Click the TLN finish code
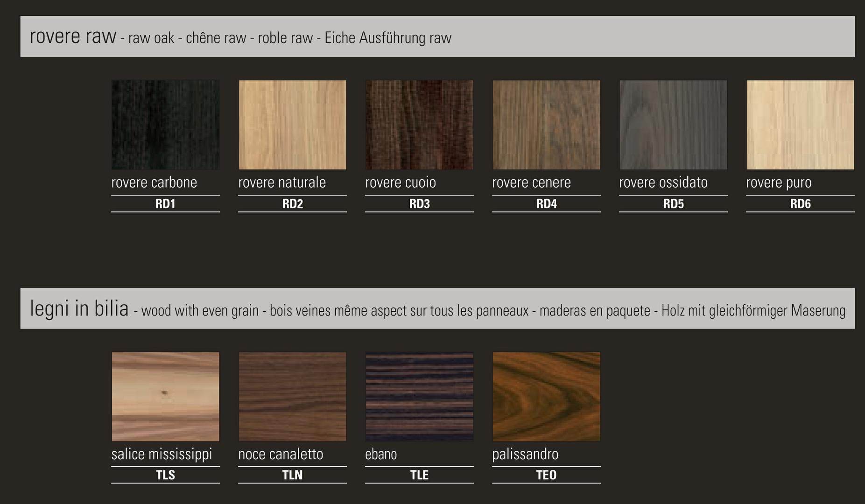 click(x=292, y=475)
